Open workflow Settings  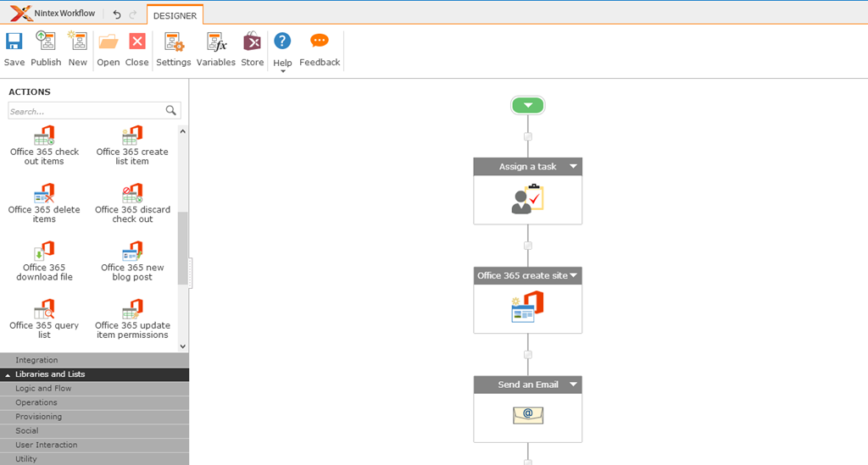coord(173,42)
